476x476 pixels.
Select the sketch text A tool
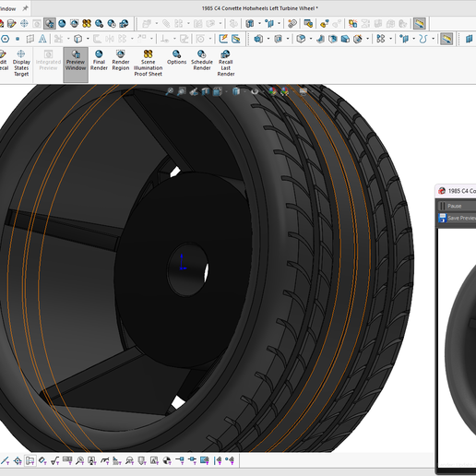click(42, 39)
